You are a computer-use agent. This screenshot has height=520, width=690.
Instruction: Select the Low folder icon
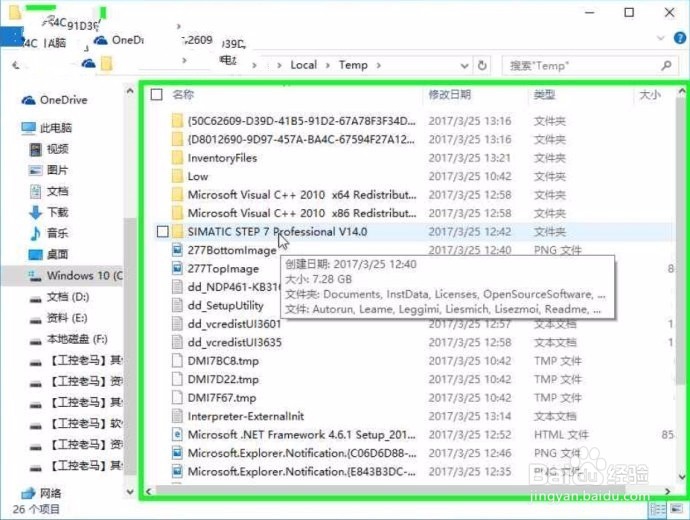pos(177,176)
